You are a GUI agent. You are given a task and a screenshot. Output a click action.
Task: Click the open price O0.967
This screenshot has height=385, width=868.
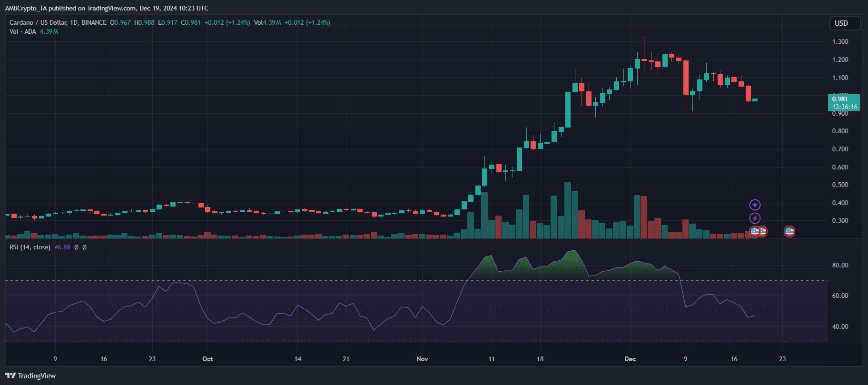(120, 22)
